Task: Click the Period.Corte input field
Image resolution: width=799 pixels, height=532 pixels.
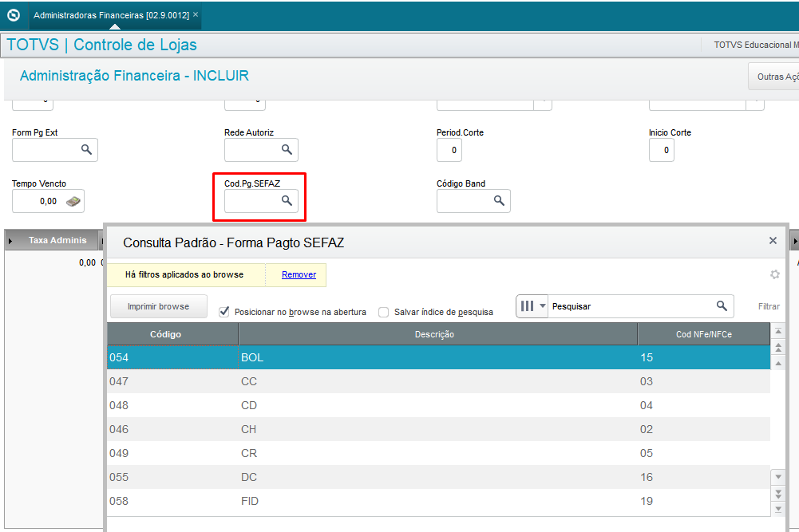Action: tap(449, 150)
